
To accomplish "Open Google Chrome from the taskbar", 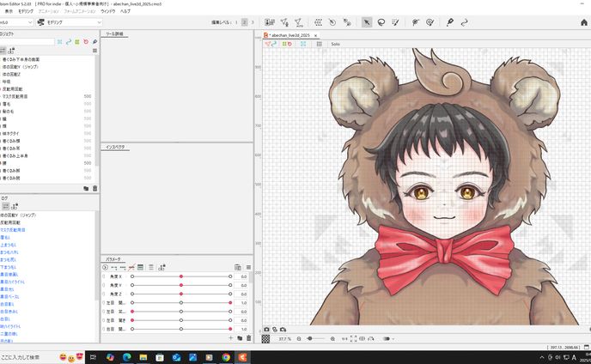I will [x=226, y=357].
